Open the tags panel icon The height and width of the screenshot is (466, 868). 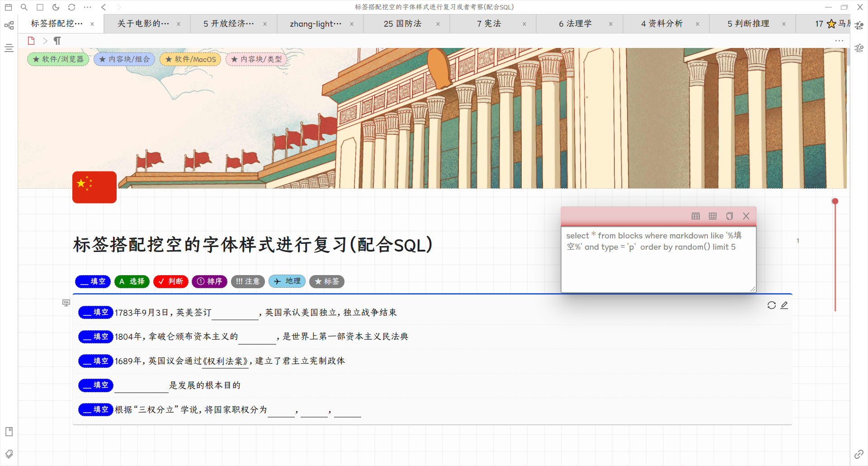(9, 454)
